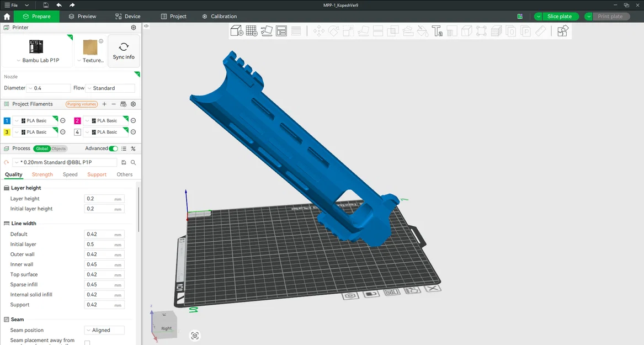The width and height of the screenshot is (644, 345).
Task: Click inside the Layer height value field
Action: point(104,198)
